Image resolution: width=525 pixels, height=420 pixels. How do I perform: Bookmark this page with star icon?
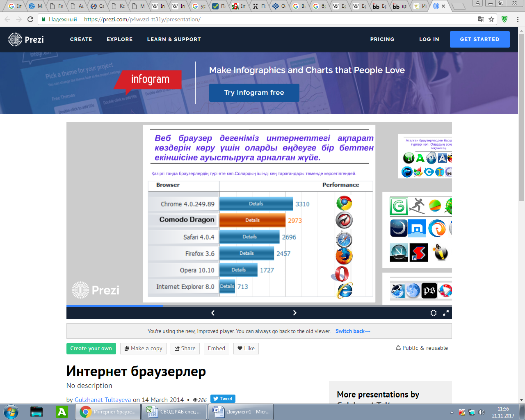tap(491, 19)
